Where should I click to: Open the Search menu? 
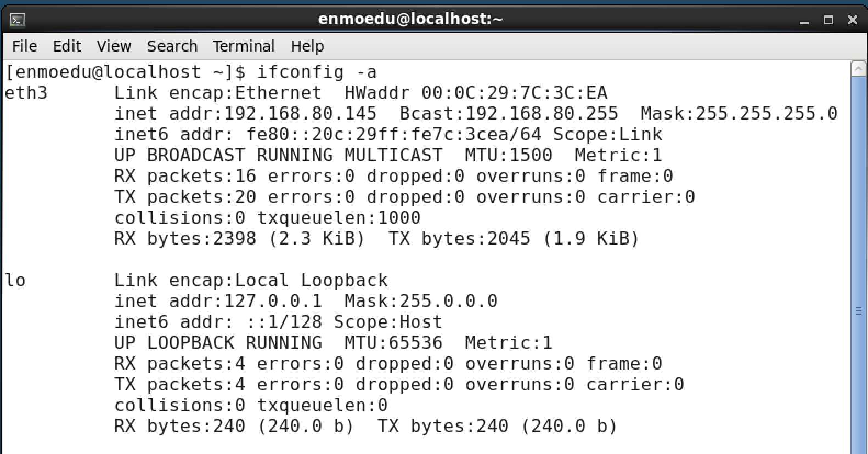[x=172, y=46]
